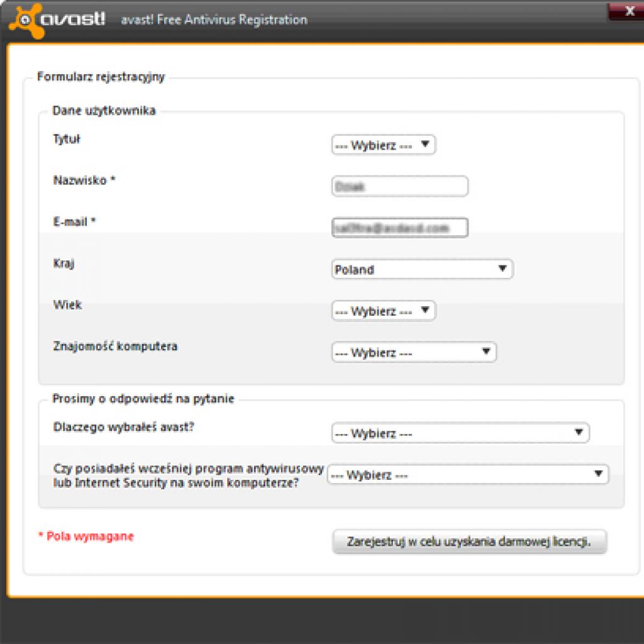Click the "* Pola wymagane" red note

pos(86,536)
